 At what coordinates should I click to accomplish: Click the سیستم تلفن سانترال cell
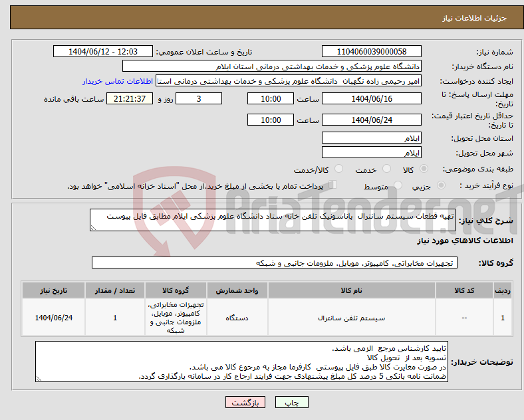click(x=351, y=318)
